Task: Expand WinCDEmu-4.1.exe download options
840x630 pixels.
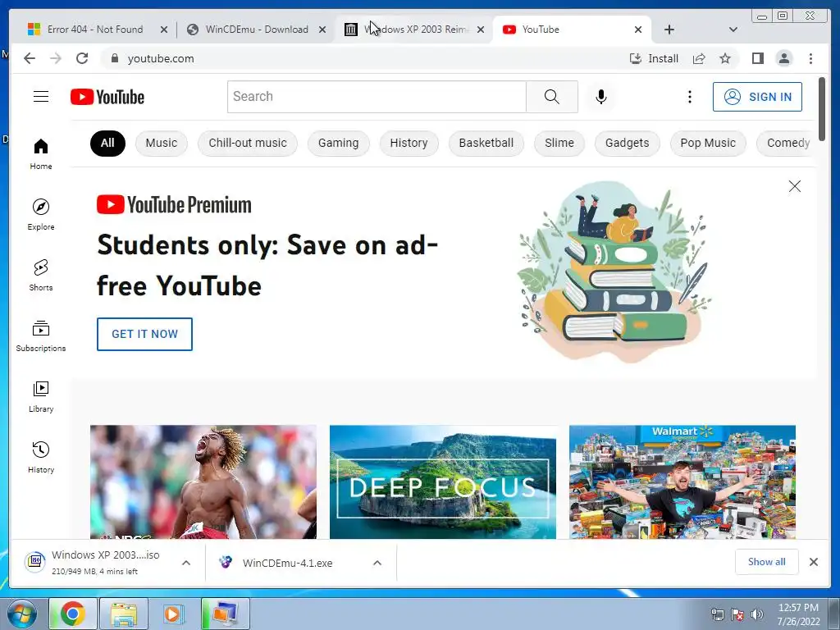Action: click(377, 563)
